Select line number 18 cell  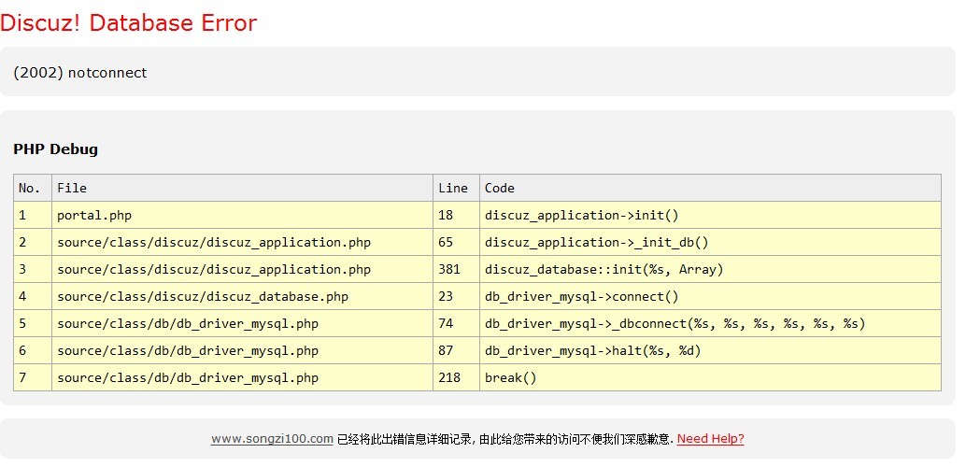click(x=456, y=215)
